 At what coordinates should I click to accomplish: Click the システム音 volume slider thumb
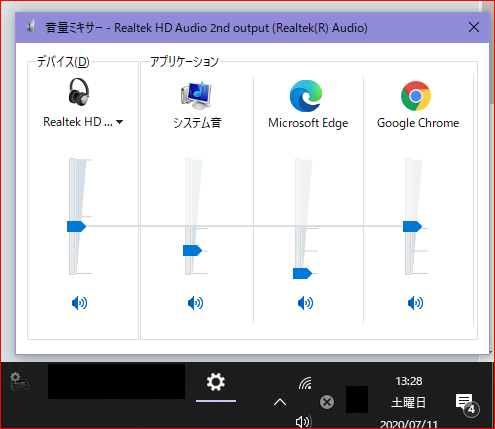click(192, 250)
